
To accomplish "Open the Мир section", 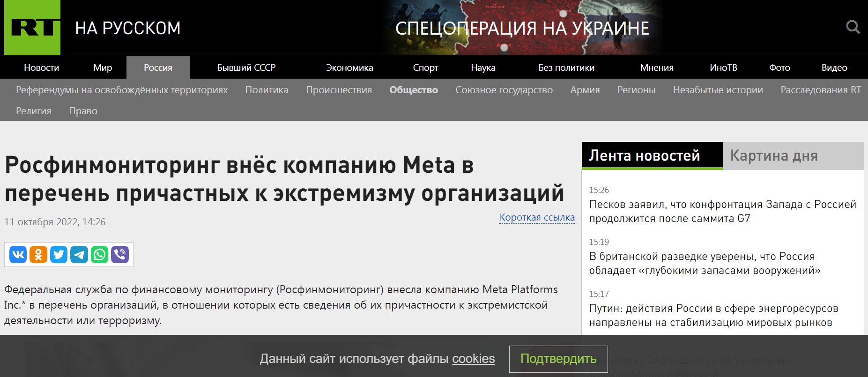I will 103,67.
